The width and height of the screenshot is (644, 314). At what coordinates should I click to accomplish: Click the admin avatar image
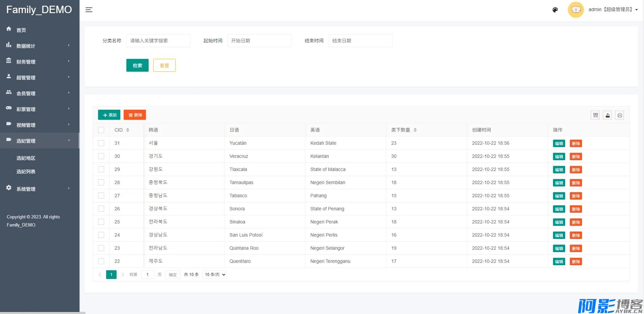[576, 10]
